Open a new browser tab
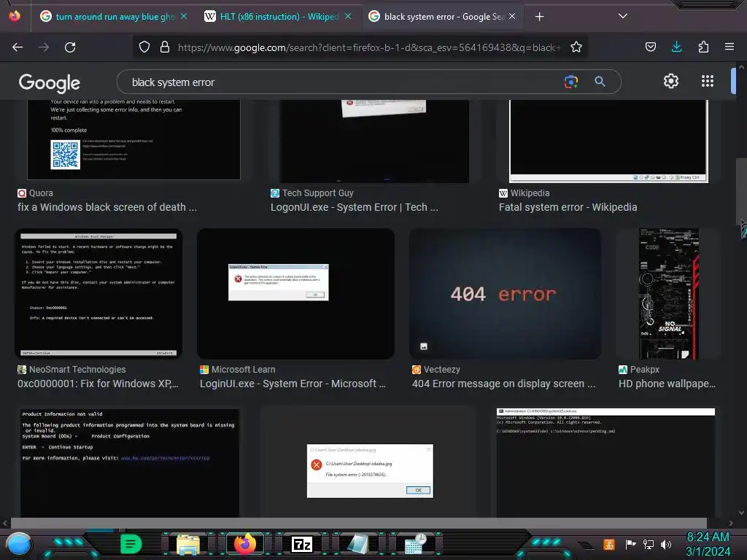Screen dimensions: 747x560 tap(539, 17)
